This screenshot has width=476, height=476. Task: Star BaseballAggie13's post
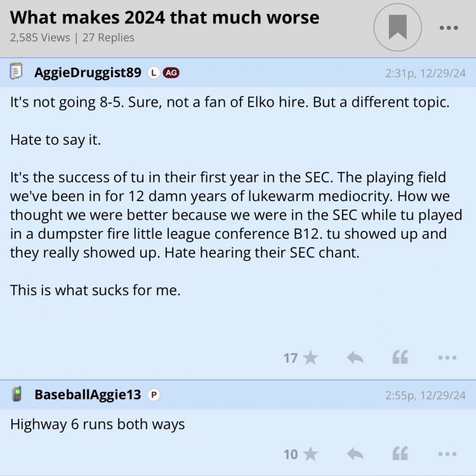pyautogui.click(x=310, y=454)
